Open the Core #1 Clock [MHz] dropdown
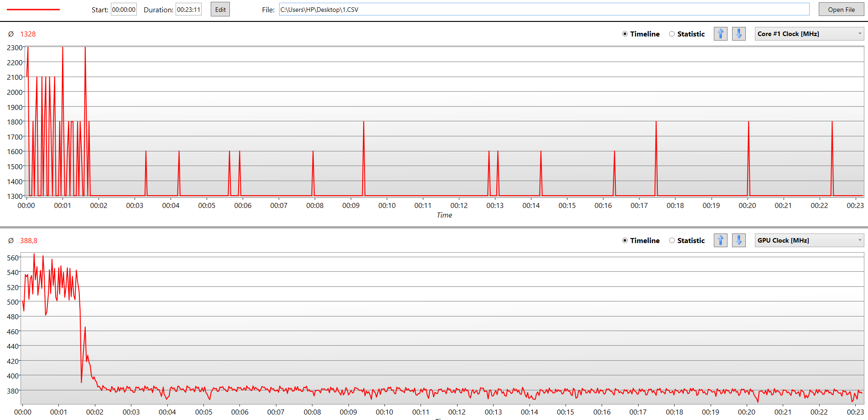 coord(810,34)
